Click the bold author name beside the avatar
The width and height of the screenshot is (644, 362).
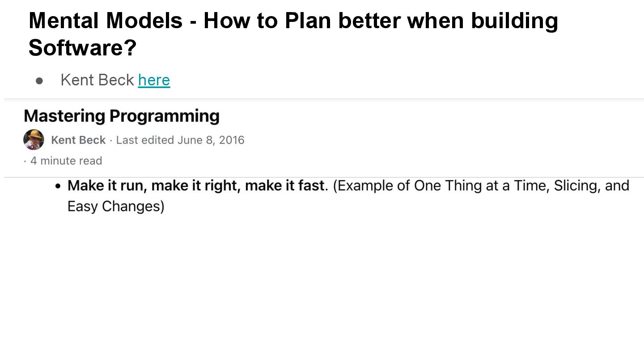(x=78, y=140)
